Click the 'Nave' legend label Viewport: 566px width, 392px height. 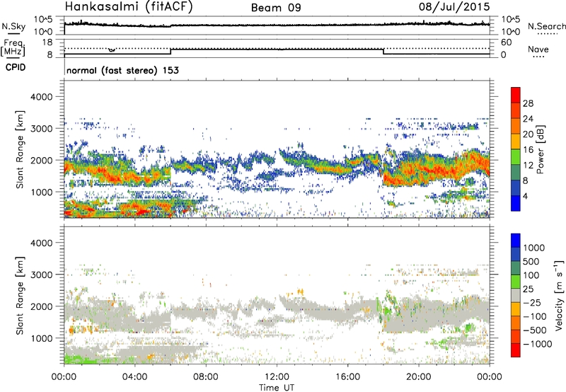(538, 50)
